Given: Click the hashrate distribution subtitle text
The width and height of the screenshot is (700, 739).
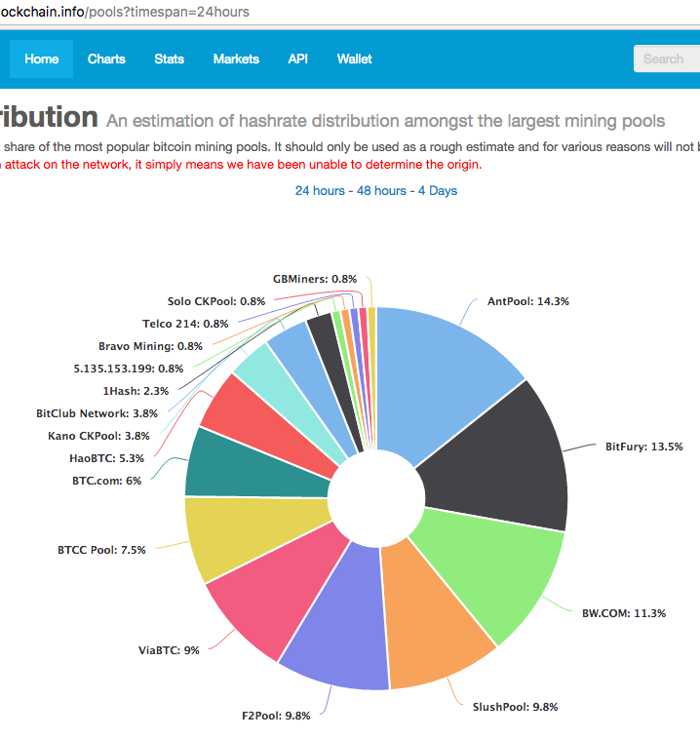Looking at the screenshot, I should click(x=386, y=121).
